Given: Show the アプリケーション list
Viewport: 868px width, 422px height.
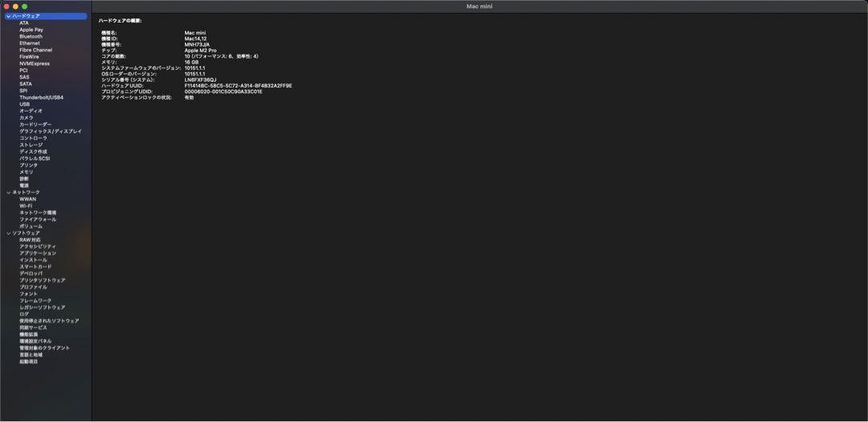Looking at the screenshot, I should click(x=38, y=253).
